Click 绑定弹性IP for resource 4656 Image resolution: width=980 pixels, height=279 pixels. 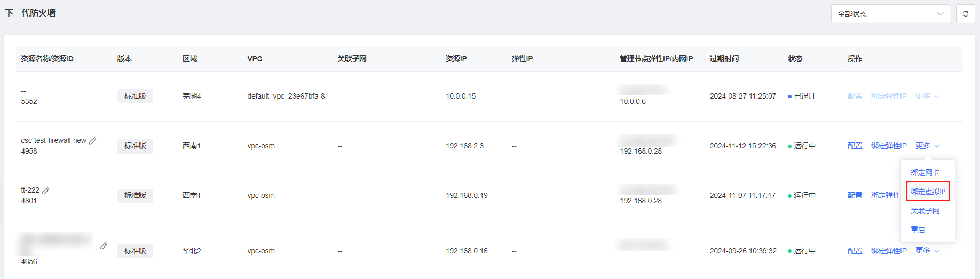(x=889, y=251)
